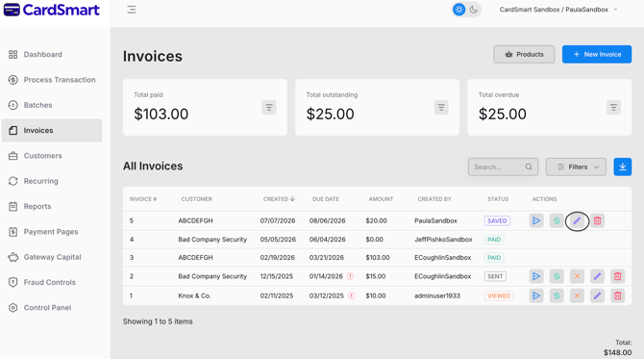Image resolution: width=644 pixels, height=359 pixels.
Task: Switch to dark mode moon icon
Action: tap(474, 10)
